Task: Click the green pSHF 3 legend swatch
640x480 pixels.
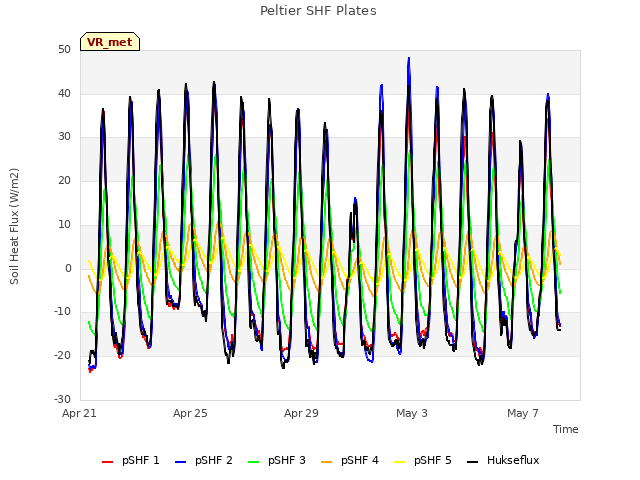Action: tap(253, 462)
